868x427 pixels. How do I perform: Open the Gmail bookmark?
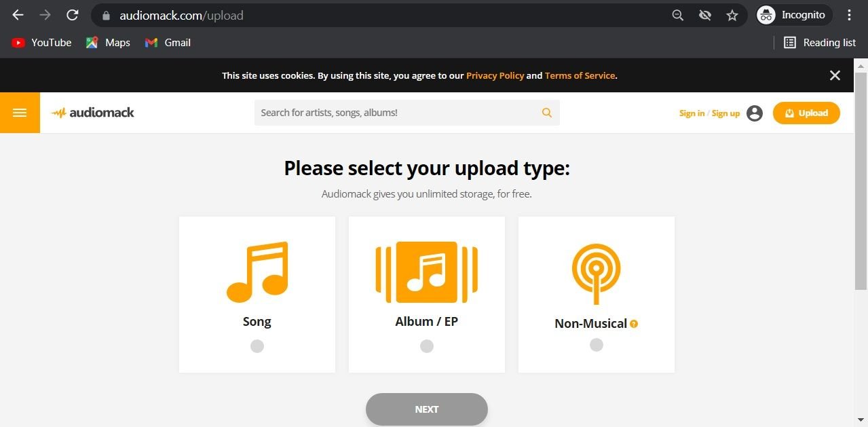[x=168, y=42]
